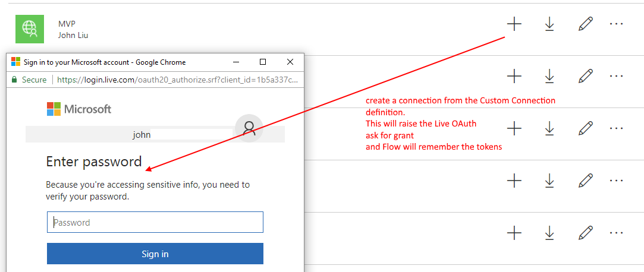Click the green MVP connector icon

(x=30, y=29)
